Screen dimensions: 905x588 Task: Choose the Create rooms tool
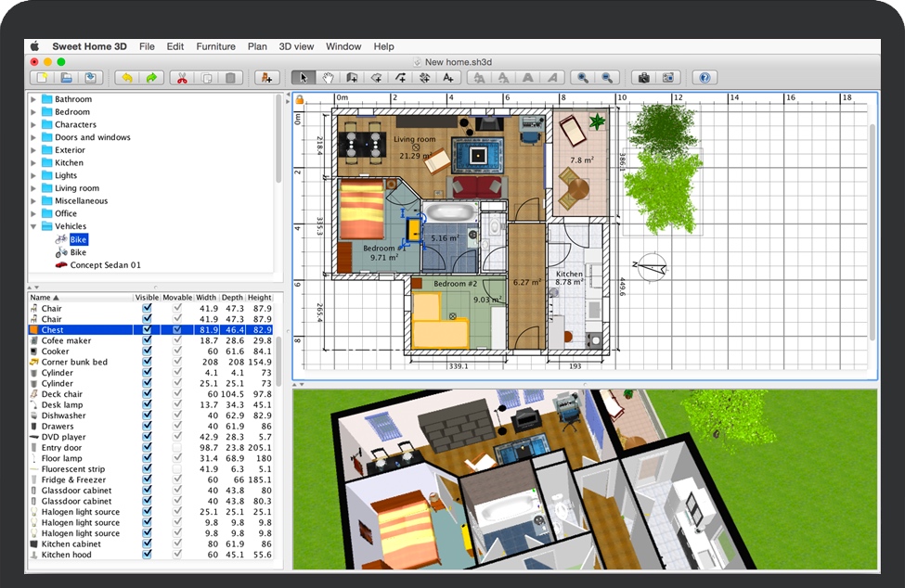click(x=376, y=78)
